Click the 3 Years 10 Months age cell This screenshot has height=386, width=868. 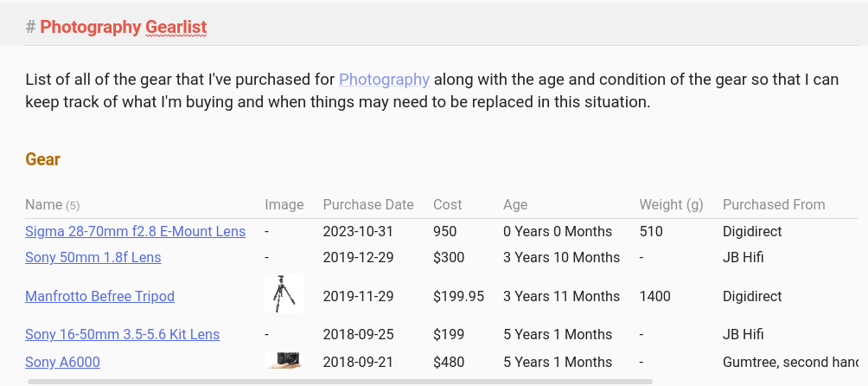click(x=561, y=258)
